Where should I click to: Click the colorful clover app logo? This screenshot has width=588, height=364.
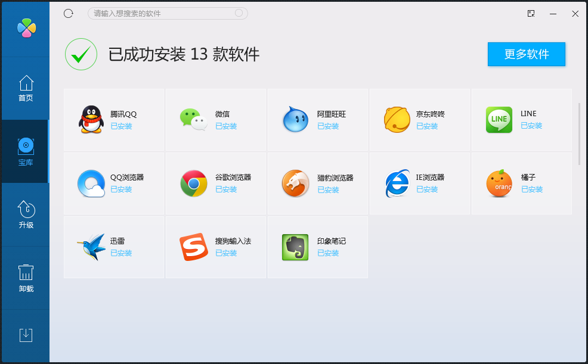[26, 28]
